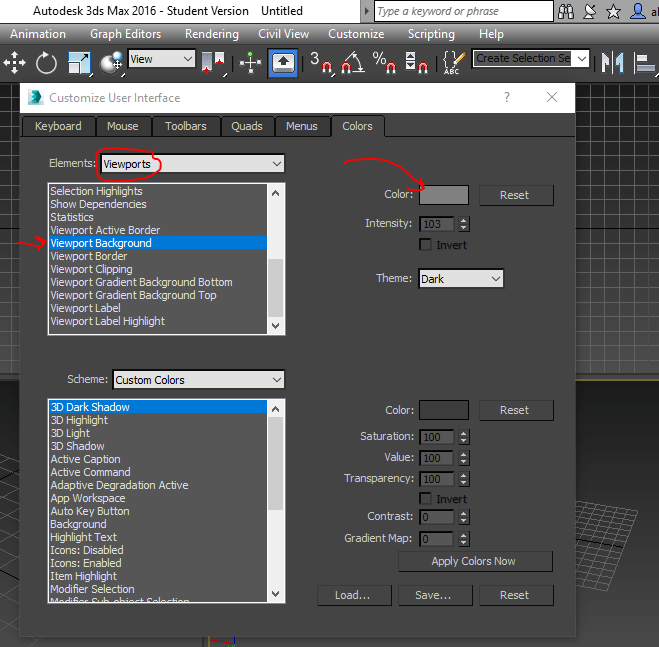Open the Animation menu

[38, 34]
